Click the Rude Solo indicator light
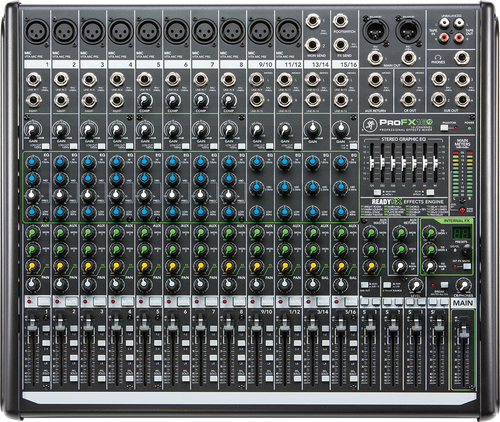Screen dimensions: 500x422 click(x=462, y=210)
